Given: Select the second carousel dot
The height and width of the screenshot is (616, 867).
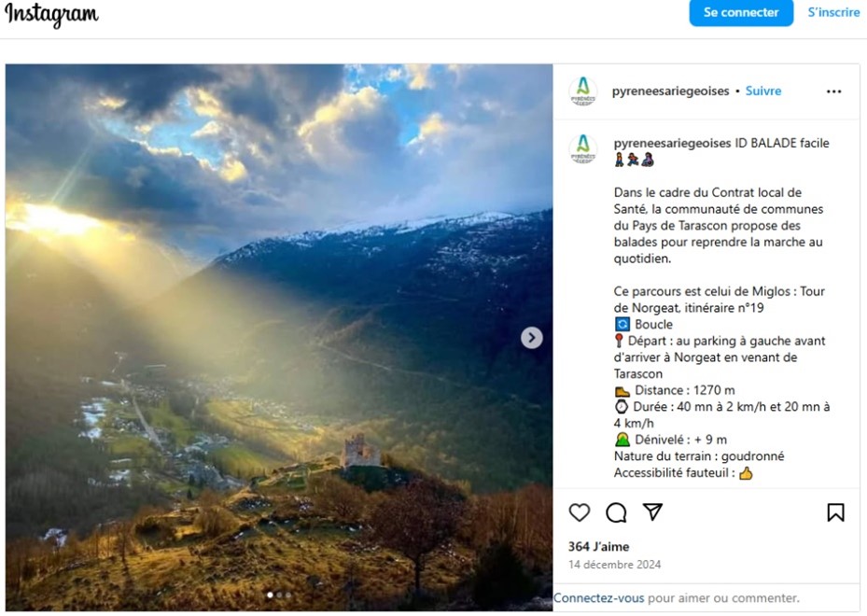Looking at the screenshot, I should pos(280,594).
